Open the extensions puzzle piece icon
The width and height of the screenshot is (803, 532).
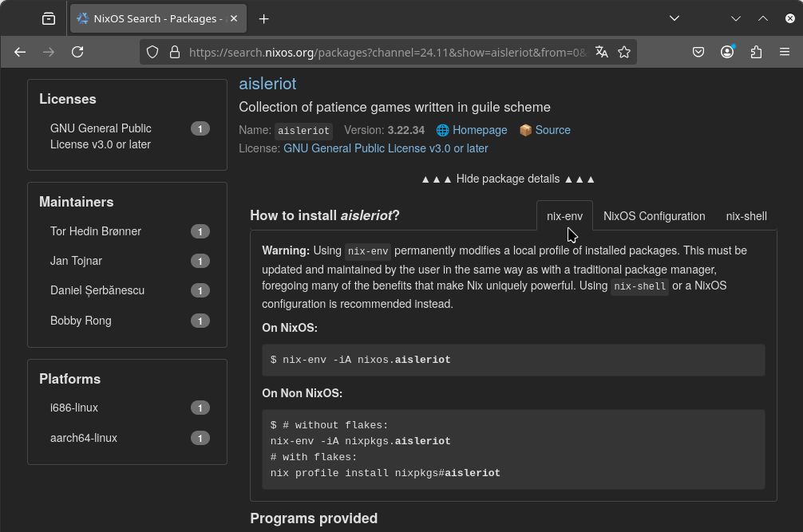[756, 52]
